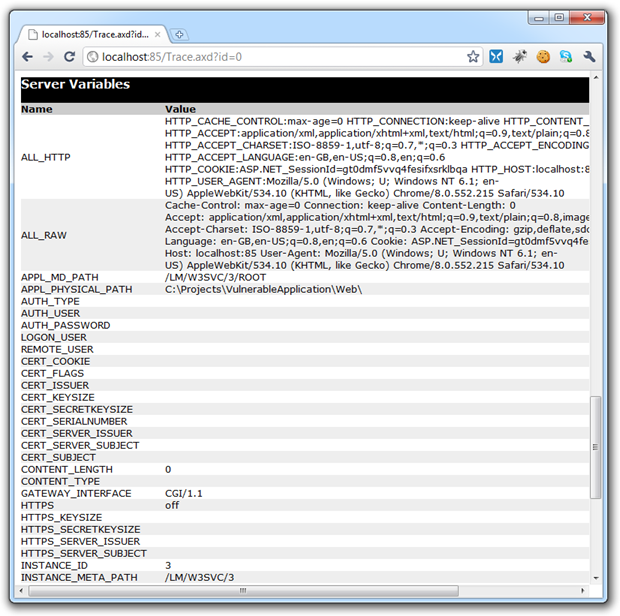Click the CERT_SECRETKEYSIZE row
This screenshot has height=616, width=620.
pyautogui.click(x=305, y=409)
